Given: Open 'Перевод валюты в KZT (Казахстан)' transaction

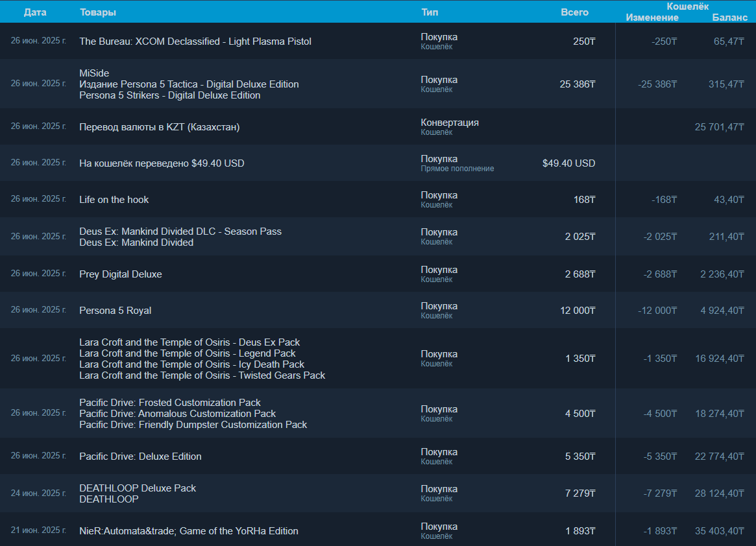Looking at the screenshot, I should coord(378,126).
